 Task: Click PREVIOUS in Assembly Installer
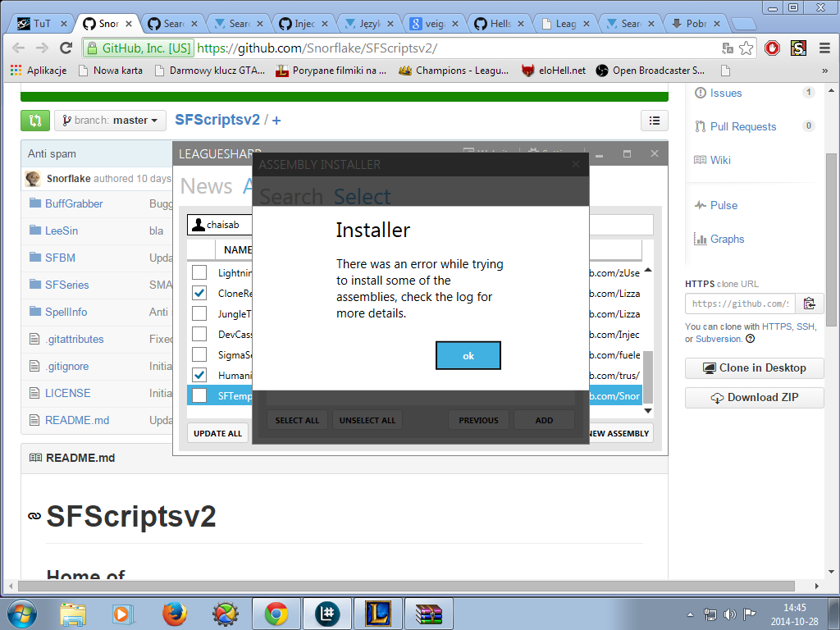click(x=478, y=421)
